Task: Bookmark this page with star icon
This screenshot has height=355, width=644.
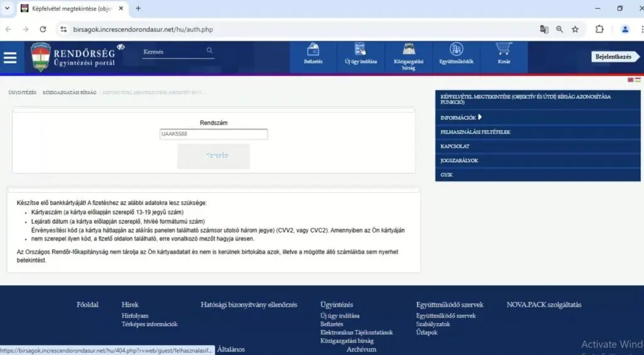Action: (575, 30)
